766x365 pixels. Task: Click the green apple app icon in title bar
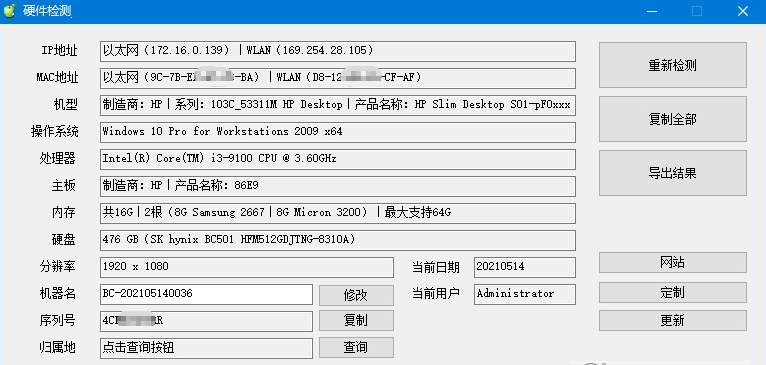coord(9,11)
